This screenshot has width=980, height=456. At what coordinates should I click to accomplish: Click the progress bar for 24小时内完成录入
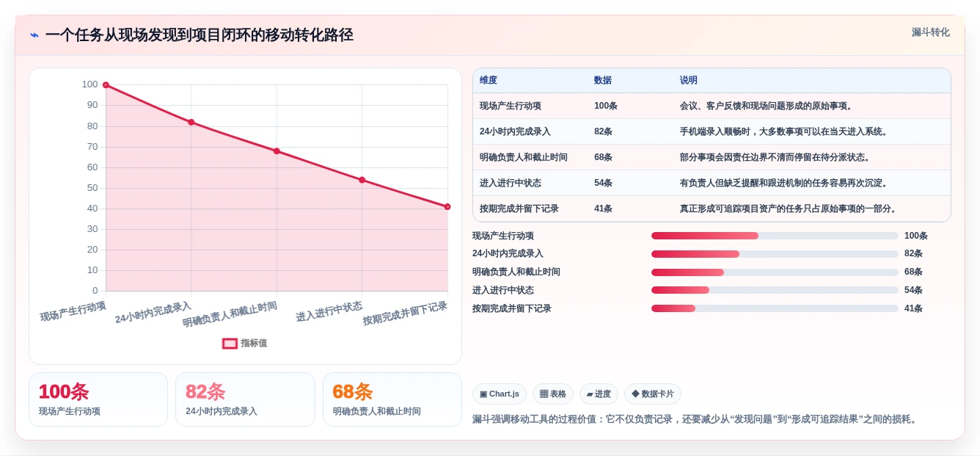click(775, 254)
